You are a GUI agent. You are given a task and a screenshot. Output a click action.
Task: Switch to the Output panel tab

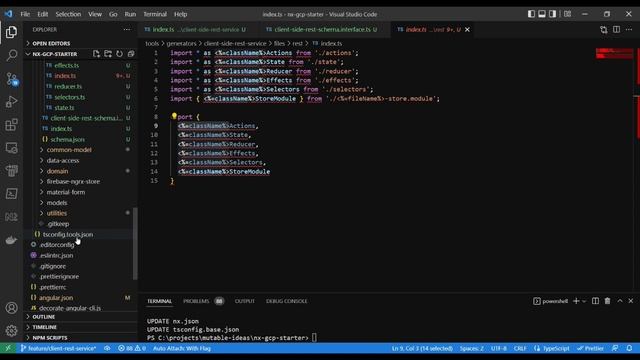click(244, 301)
